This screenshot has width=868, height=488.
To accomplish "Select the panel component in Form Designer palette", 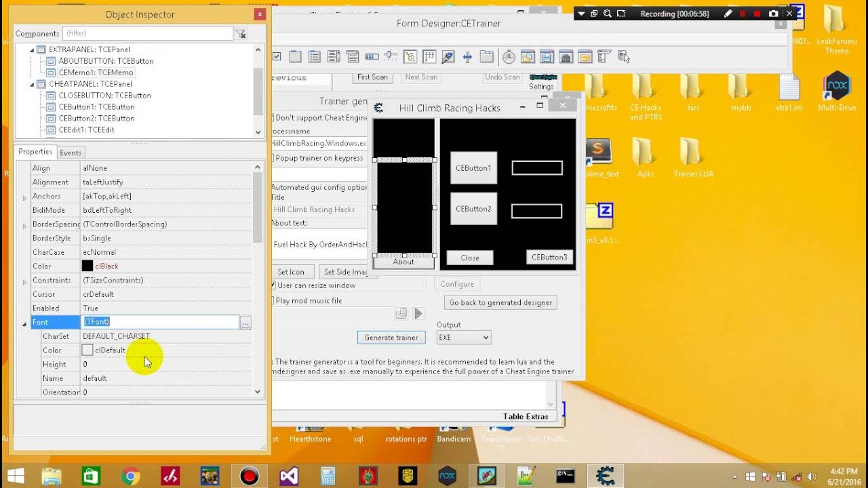I will point(295,57).
